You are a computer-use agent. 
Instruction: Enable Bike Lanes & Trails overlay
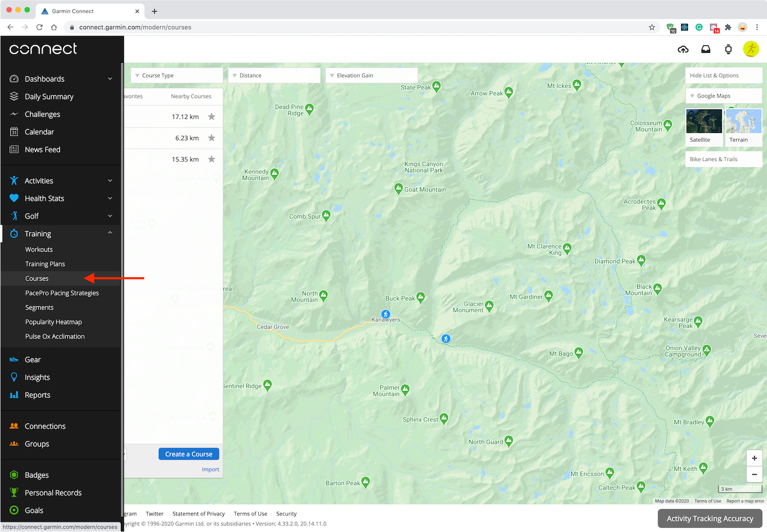713,159
